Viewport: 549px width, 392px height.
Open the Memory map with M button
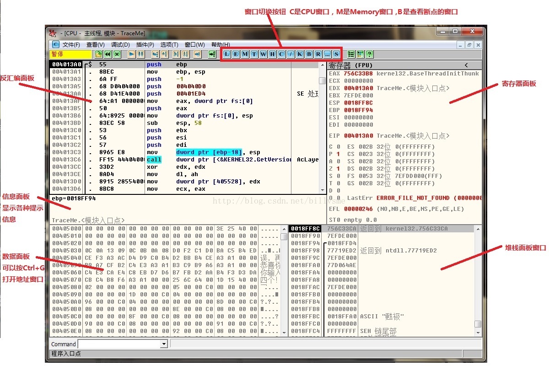point(245,54)
